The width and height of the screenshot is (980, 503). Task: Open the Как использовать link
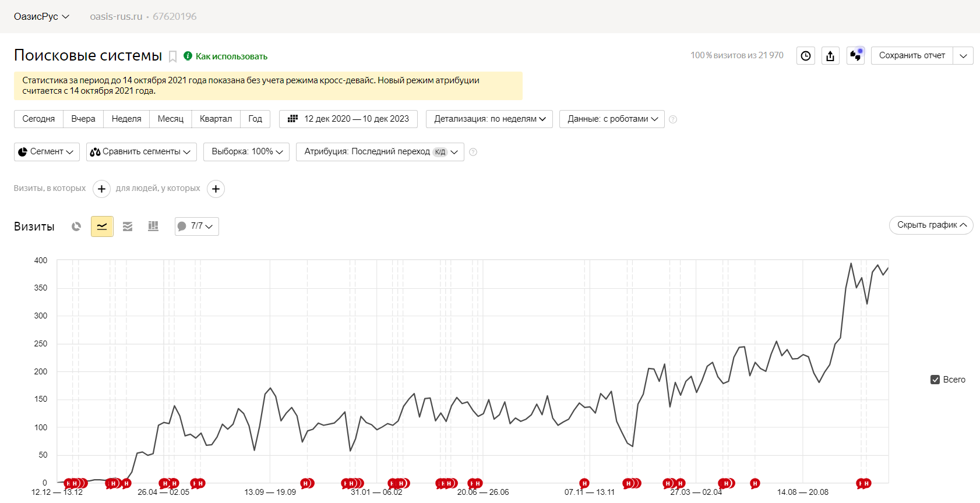pos(231,56)
